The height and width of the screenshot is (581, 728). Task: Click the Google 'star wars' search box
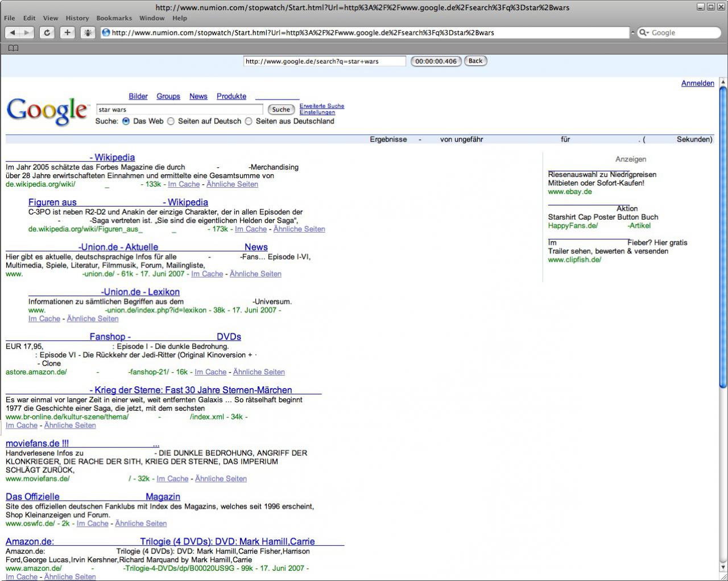180,109
